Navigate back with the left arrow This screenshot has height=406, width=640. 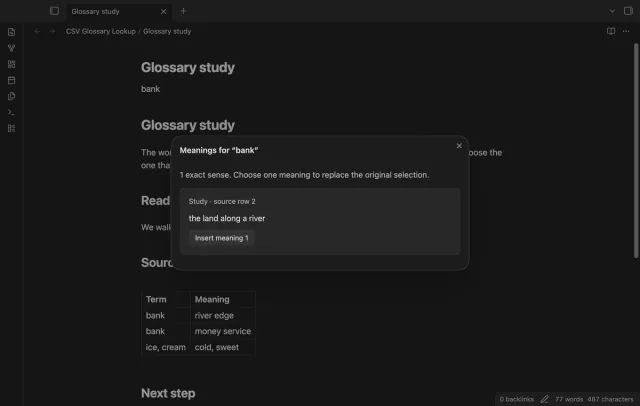click(x=37, y=31)
